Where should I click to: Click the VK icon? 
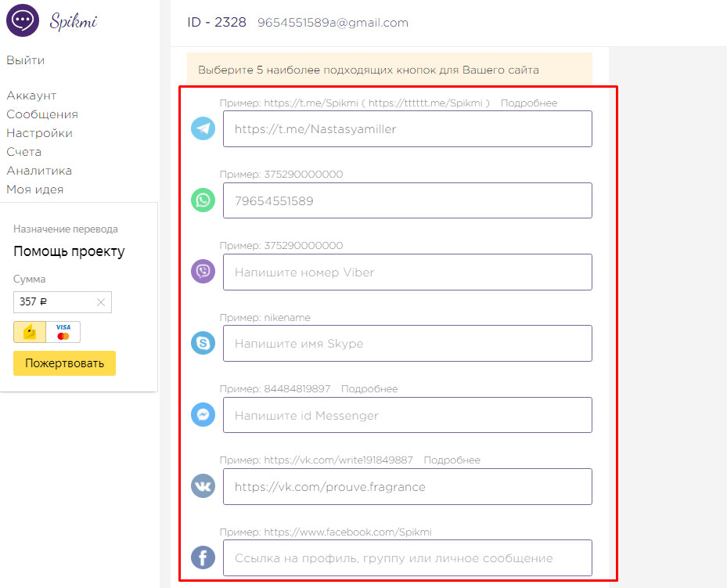coord(203,486)
